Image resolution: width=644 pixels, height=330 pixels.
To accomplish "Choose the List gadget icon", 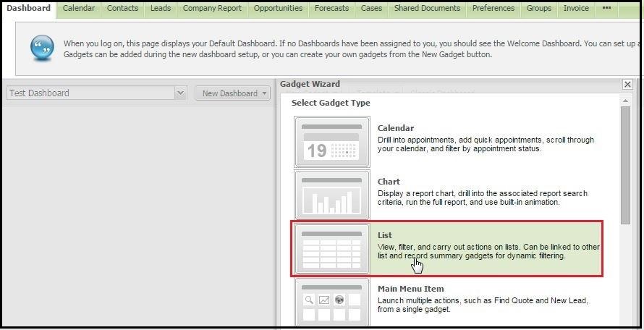I will (332, 249).
